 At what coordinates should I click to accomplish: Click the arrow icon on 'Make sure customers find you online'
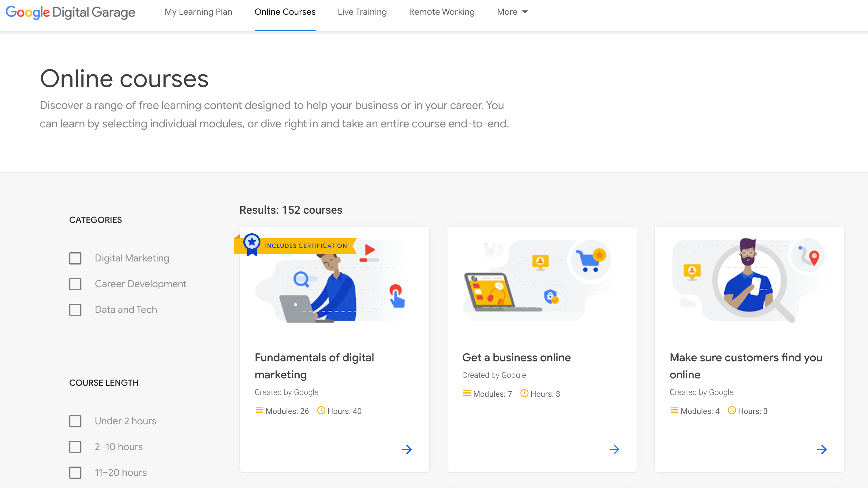tap(821, 449)
